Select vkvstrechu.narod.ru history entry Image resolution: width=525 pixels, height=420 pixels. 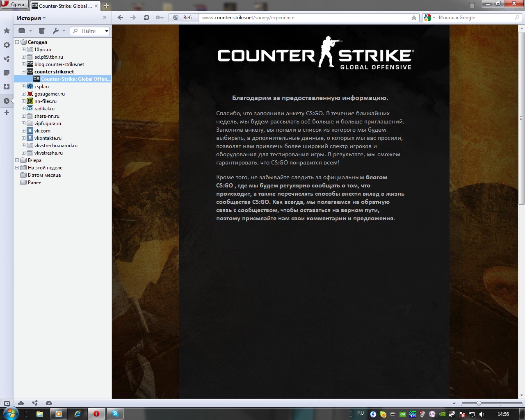point(52,146)
